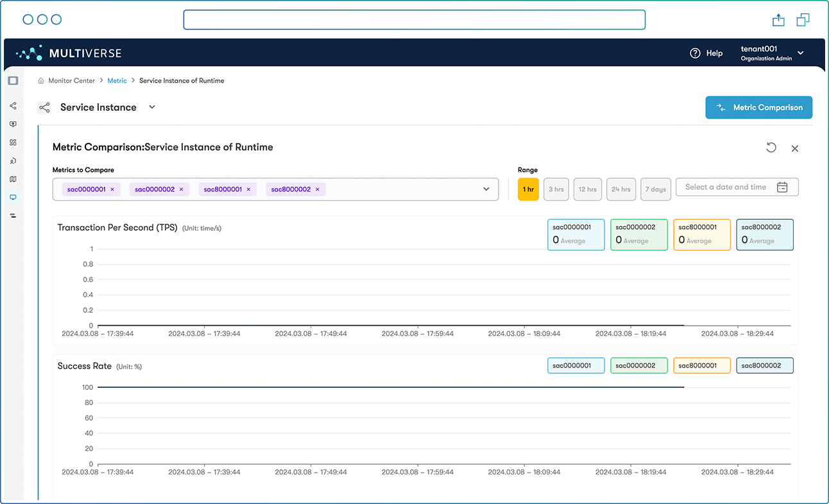Click the Help question mark icon
Viewport: 829px width, 504px height.
click(x=695, y=53)
